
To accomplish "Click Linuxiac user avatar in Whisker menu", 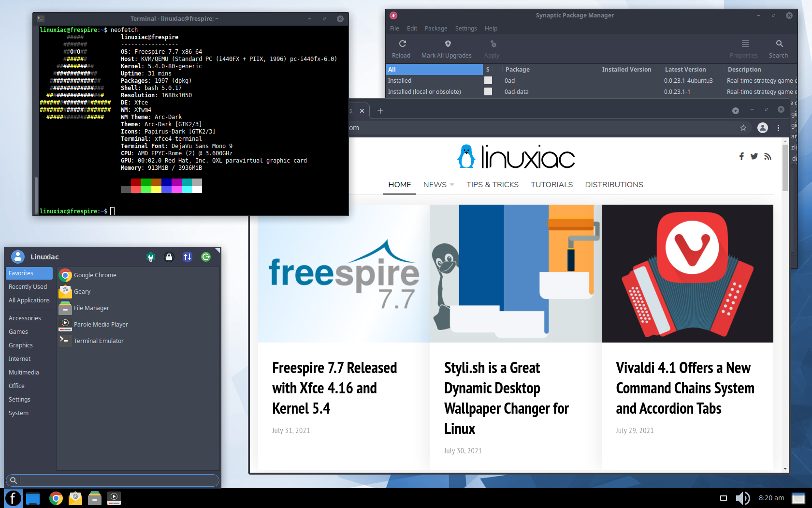I will [x=18, y=257].
